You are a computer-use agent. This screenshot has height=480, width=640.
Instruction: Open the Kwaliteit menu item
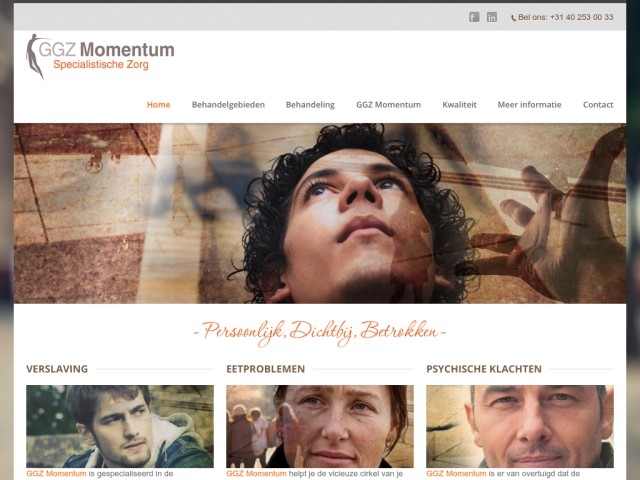click(459, 105)
